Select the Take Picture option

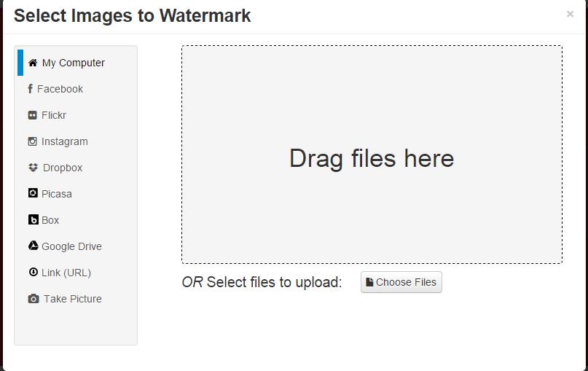pyautogui.click(x=73, y=299)
